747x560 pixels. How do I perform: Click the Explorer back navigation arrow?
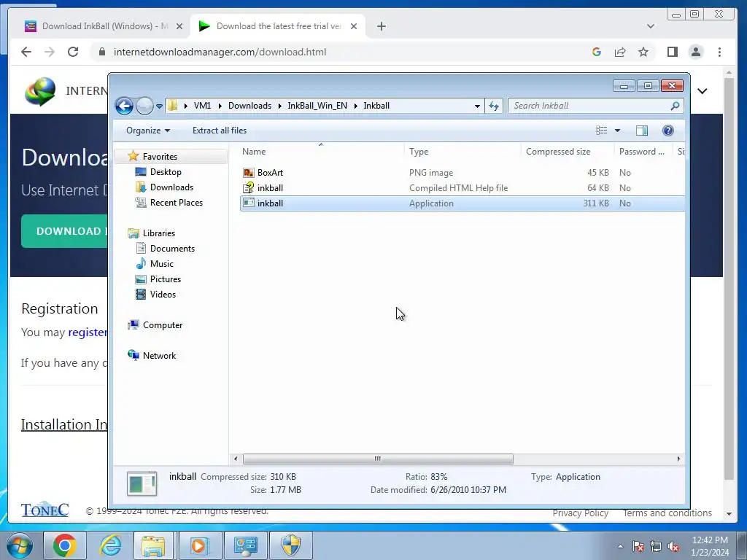point(124,106)
